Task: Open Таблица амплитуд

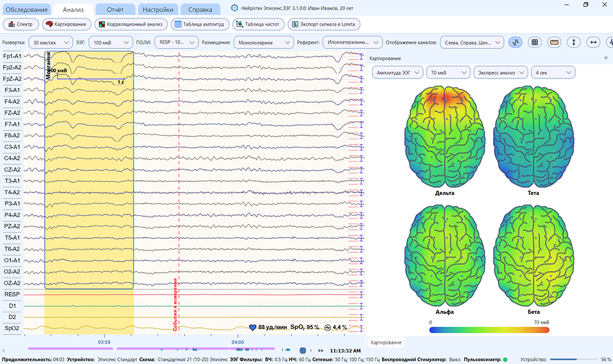Action: point(200,25)
